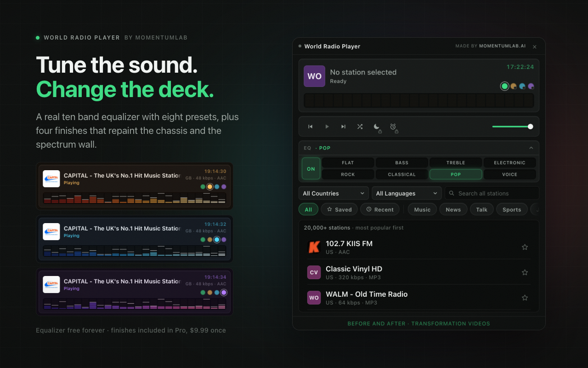Viewport: 588px width, 368px height.
Task: Open Before and After transformation videos link
Action: pos(418,323)
